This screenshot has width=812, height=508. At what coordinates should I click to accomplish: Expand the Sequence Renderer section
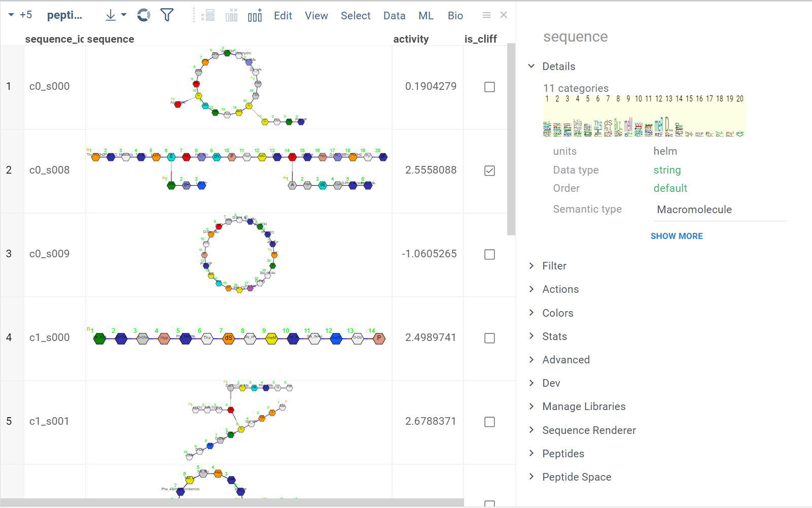coord(588,430)
